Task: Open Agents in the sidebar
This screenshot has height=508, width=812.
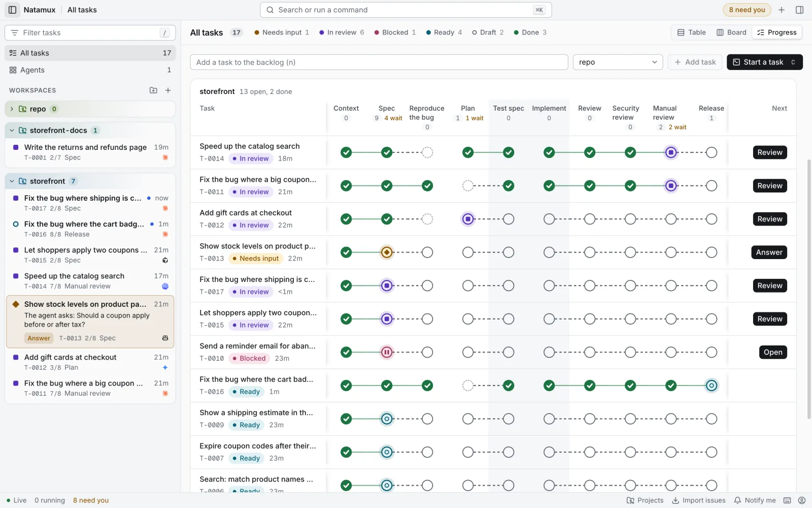Action: pyautogui.click(x=90, y=70)
